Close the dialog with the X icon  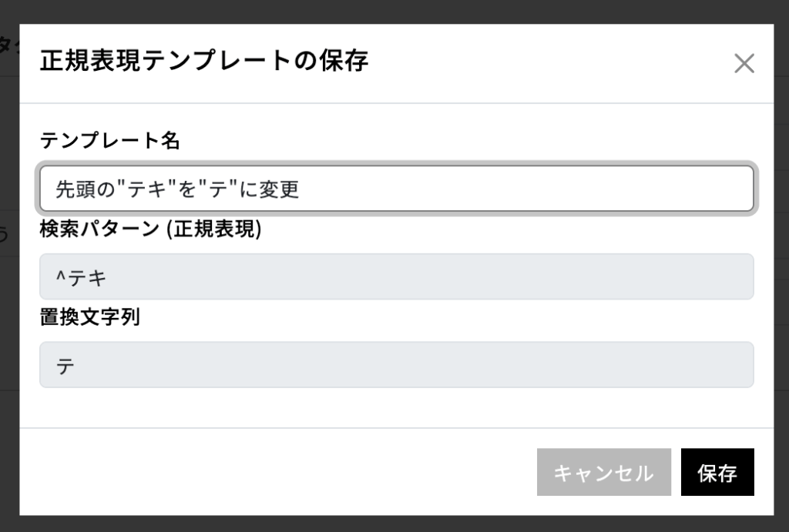(744, 64)
